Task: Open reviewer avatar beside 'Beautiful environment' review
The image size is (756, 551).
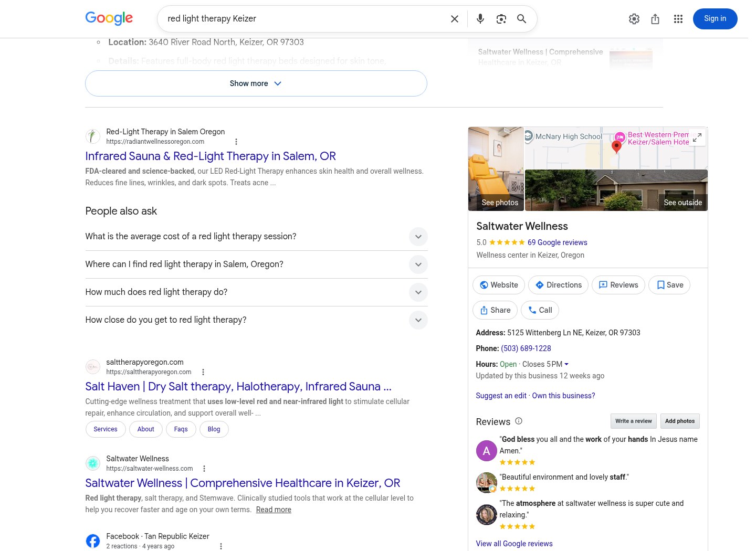Action: (x=487, y=483)
